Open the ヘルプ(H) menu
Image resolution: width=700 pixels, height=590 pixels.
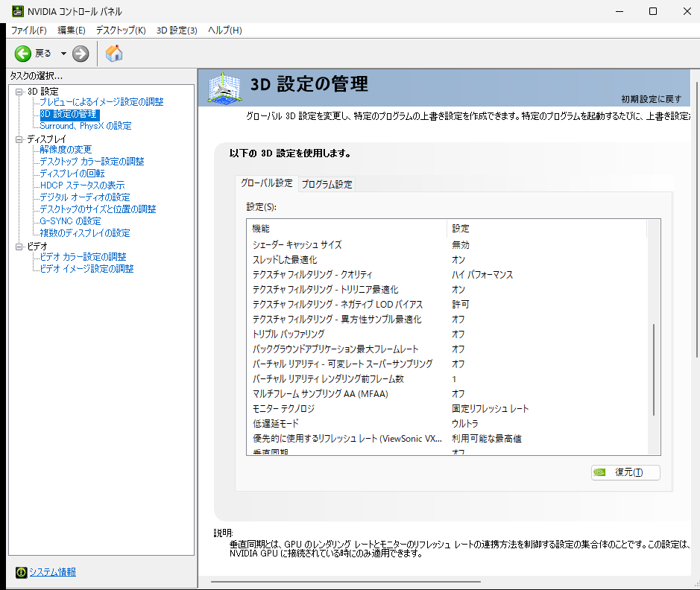[224, 31]
